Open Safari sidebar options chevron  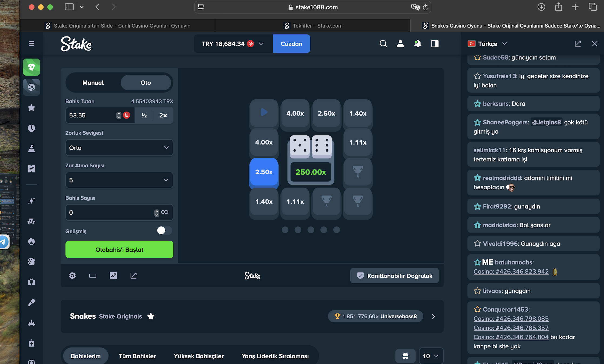[x=82, y=7]
